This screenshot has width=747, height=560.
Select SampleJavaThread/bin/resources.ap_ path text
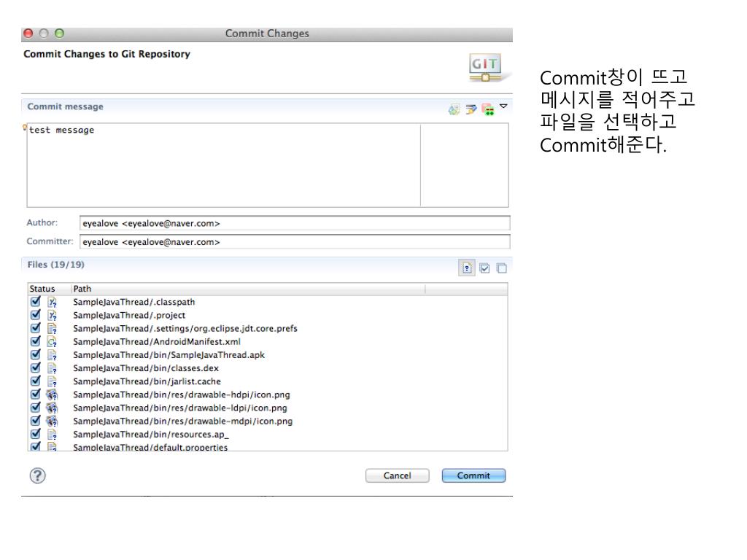pyautogui.click(x=150, y=435)
